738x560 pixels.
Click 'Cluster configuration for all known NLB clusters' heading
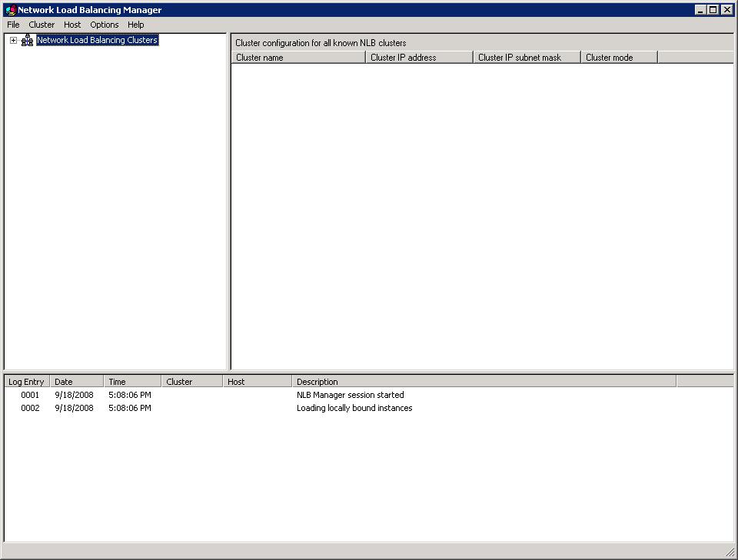coord(321,43)
